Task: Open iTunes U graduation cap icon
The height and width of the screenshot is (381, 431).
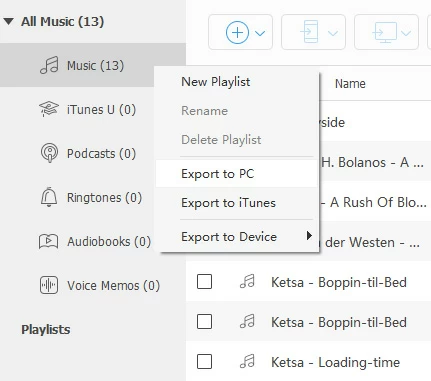Action: click(49, 109)
